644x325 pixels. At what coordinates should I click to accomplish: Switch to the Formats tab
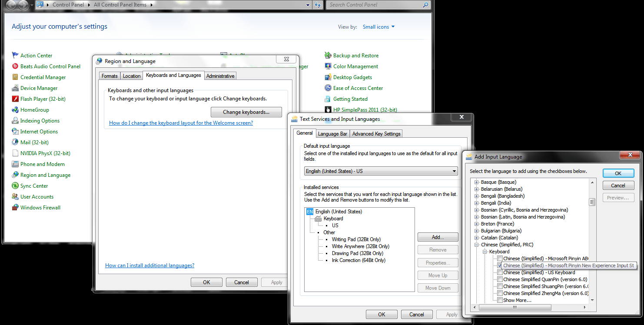[x=110, y=76]
